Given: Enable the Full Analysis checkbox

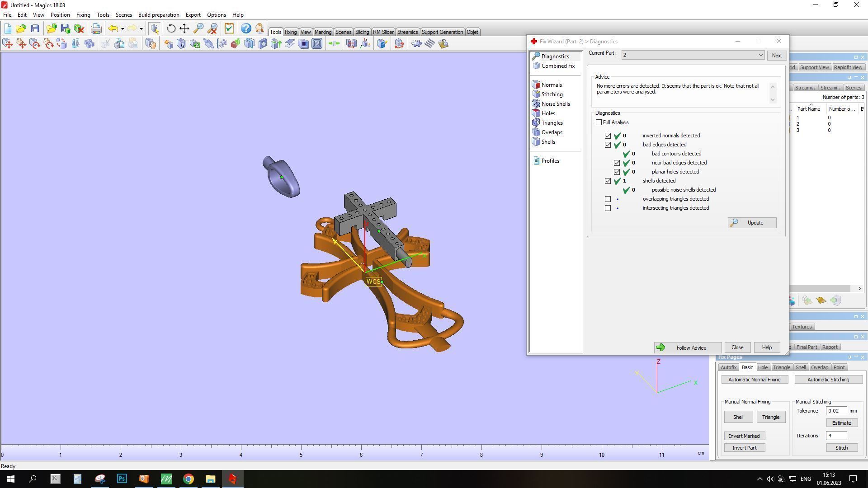Looking at the screenshot, I should 599,122.
